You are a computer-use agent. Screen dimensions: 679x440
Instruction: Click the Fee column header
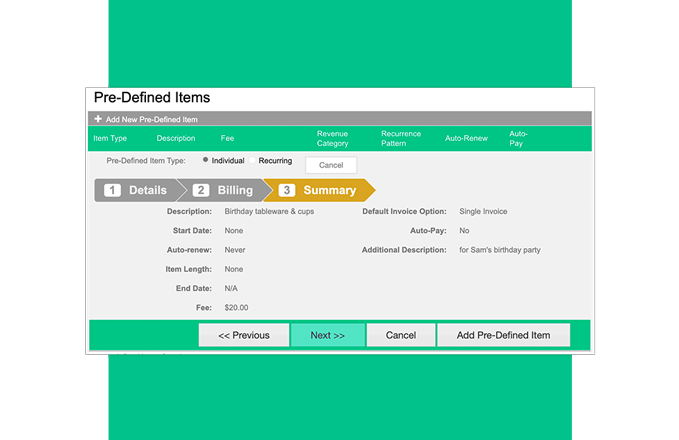tap(227, 138)
